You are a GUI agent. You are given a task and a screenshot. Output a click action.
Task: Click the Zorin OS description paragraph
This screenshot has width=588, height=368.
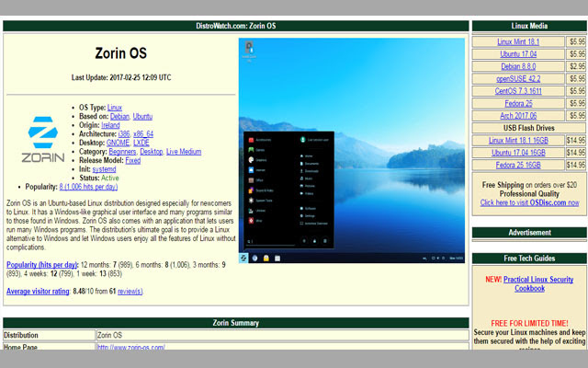[x=120, y=225]
